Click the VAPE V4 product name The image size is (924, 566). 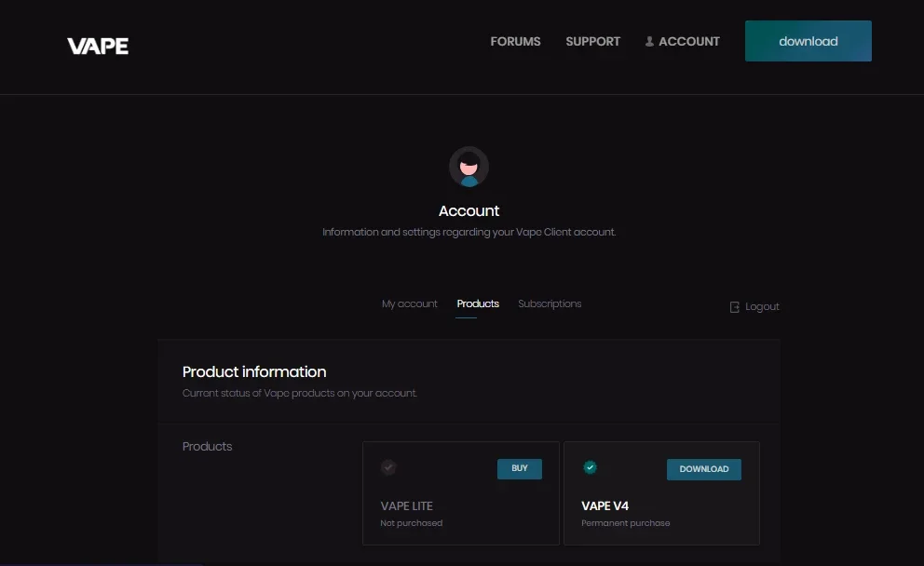605,505
